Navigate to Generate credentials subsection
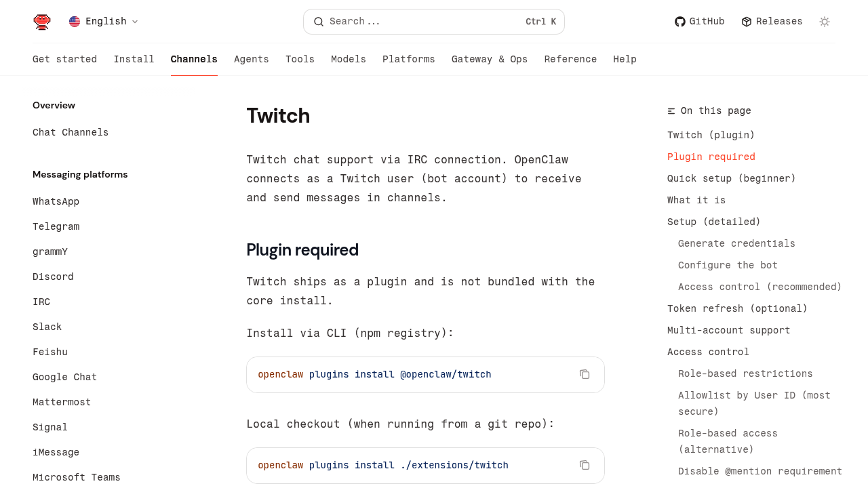This screenshot has width=868, height=488. pyautogui.click(x=736, y=243)
